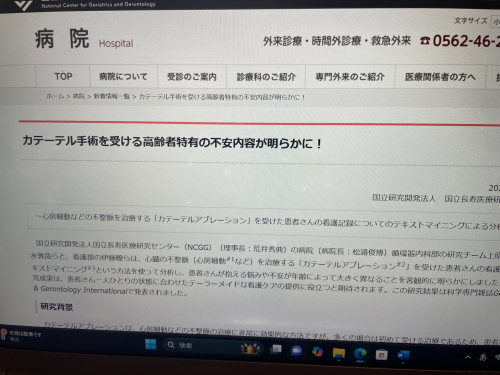The height and width of the screenshot is (375, 500).
Task: Select the 受診のご案内 navigation tab
Action: point(192,77)
